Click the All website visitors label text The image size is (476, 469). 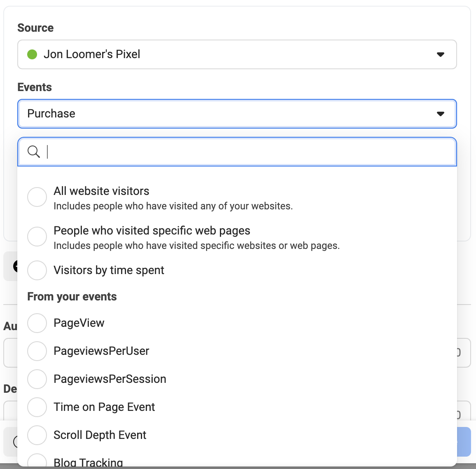coord(101,191)
